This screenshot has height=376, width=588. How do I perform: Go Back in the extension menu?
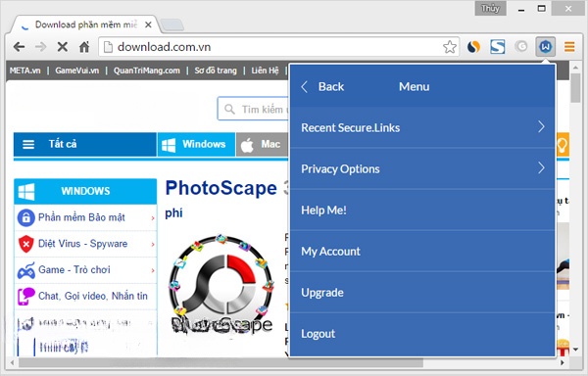pos(322,87)
